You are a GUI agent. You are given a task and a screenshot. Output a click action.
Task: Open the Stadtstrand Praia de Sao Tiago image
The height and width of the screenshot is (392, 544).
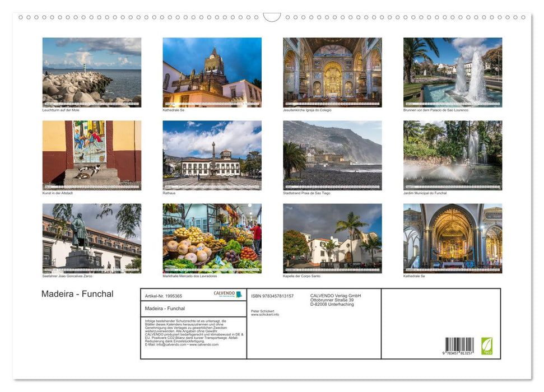(332, 155)
